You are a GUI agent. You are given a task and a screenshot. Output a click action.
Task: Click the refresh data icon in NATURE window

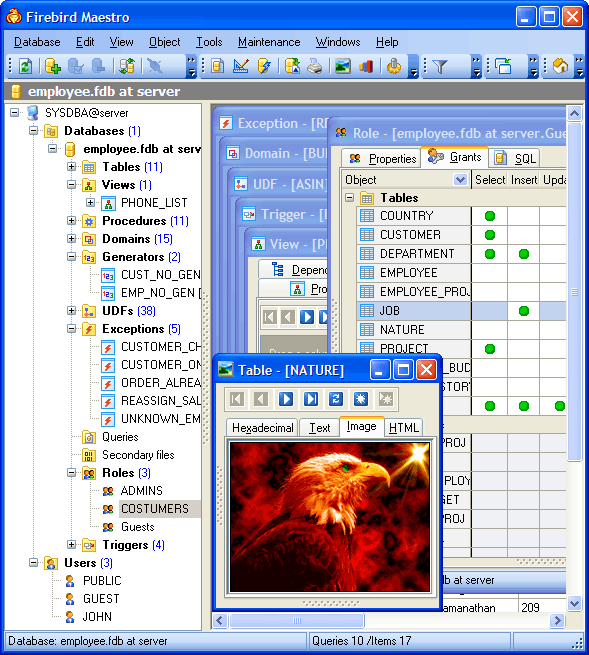[336, 399]
